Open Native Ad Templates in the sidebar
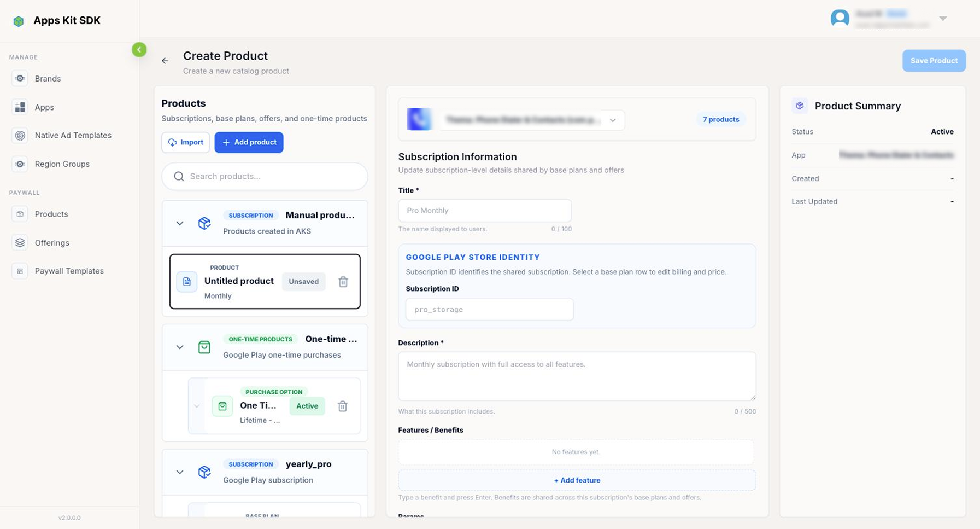The width and height of the screenshot is (980, 529). coord(73,135)
